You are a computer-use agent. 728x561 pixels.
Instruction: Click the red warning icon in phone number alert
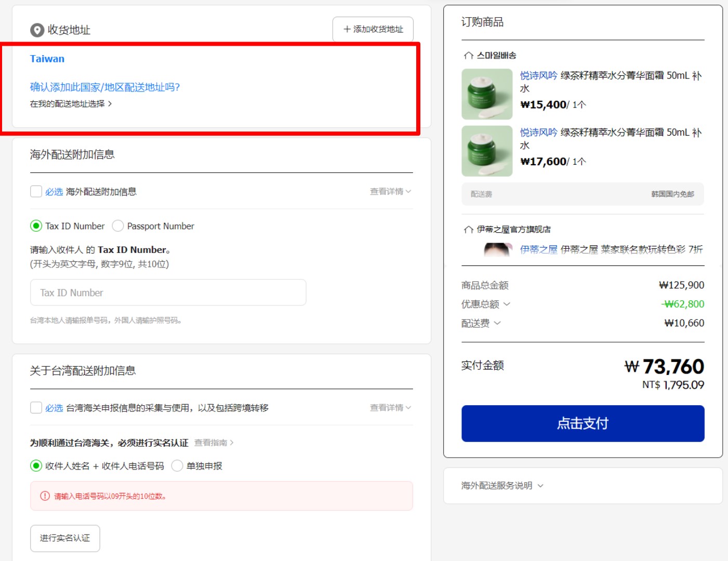tap(45, 496)
